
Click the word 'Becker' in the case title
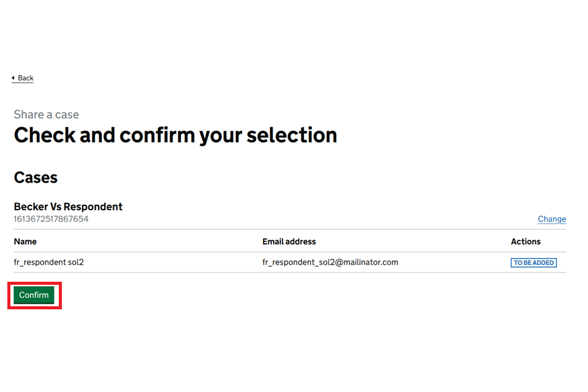click(x=31, y=207)
